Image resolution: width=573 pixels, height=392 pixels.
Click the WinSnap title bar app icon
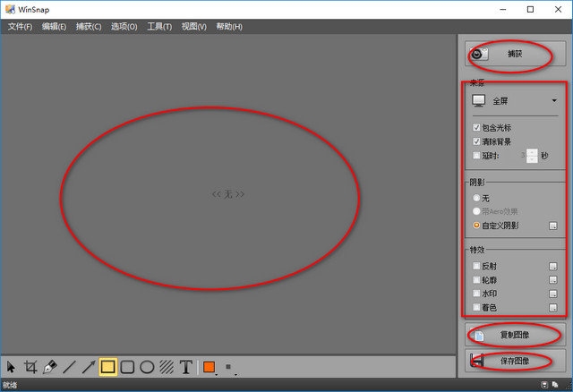[10, 9]
